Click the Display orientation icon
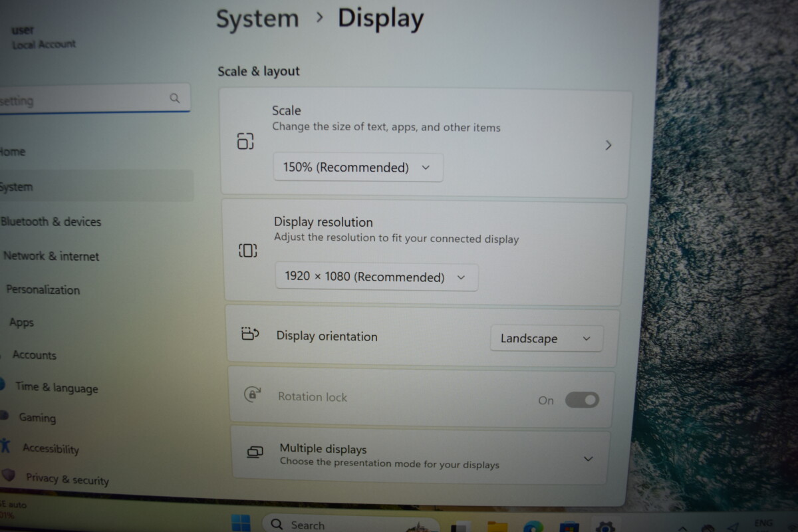The height and width of the screenshot is (532, 798). [x=250, y=334]
